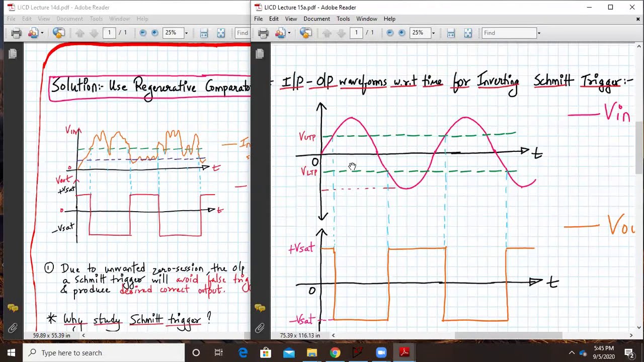Open File Explorer from taskbar
The width and height of the screenshot is (644, 362).
[x=312, y=352]
